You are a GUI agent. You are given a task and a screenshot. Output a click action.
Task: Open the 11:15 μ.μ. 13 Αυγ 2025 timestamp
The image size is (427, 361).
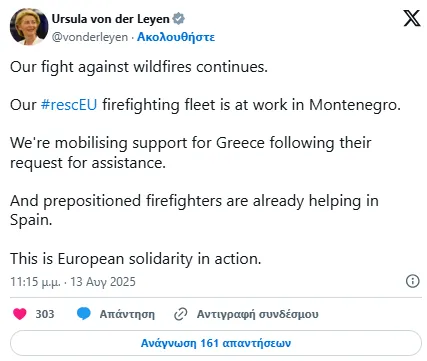(x=73, y=282)
